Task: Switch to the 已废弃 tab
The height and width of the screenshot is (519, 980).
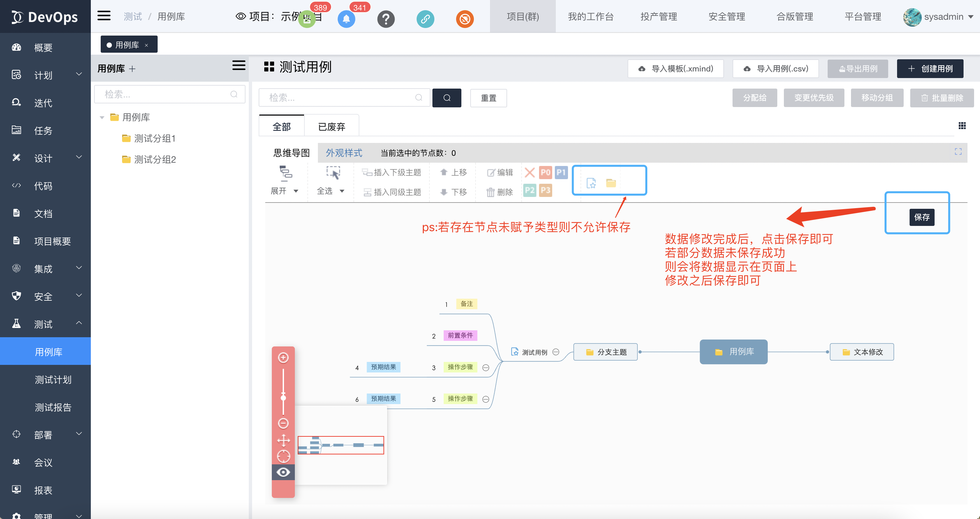Action: pyautogui.click(x=331, y=127)
